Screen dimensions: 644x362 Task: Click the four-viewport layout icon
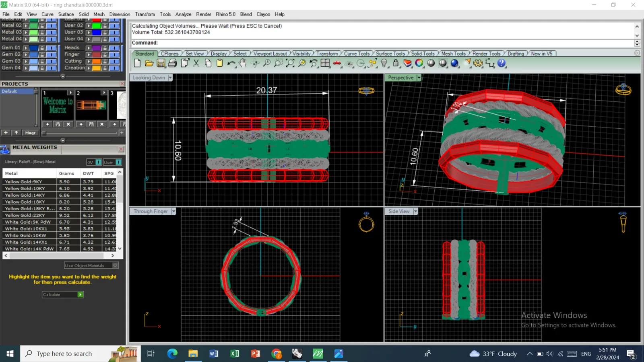[325, 63]
